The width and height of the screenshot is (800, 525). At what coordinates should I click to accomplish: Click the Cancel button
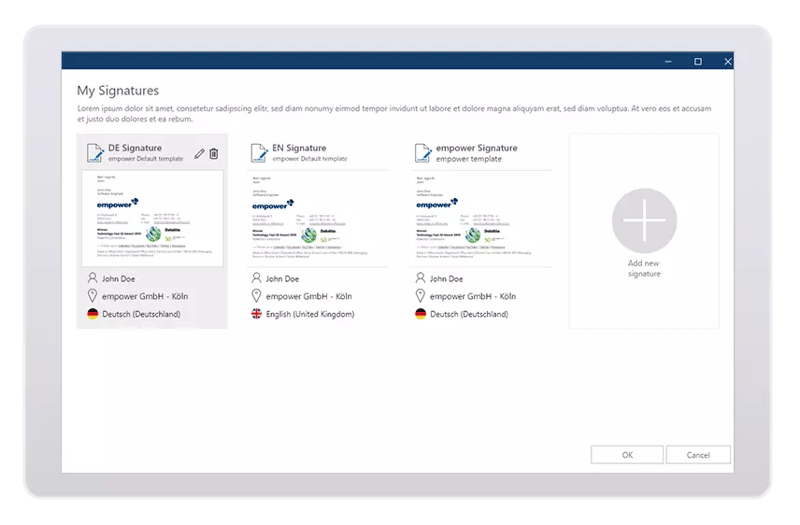[698, 455]
